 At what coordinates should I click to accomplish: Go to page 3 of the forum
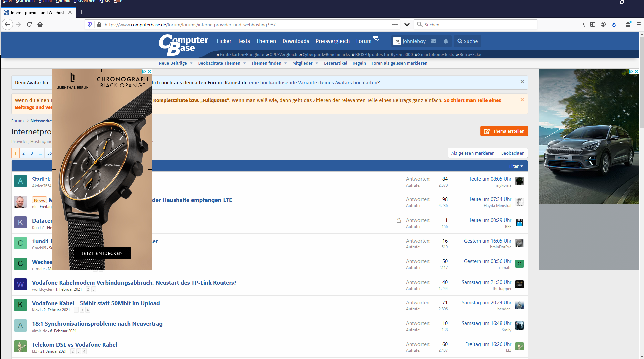[32, 153]
